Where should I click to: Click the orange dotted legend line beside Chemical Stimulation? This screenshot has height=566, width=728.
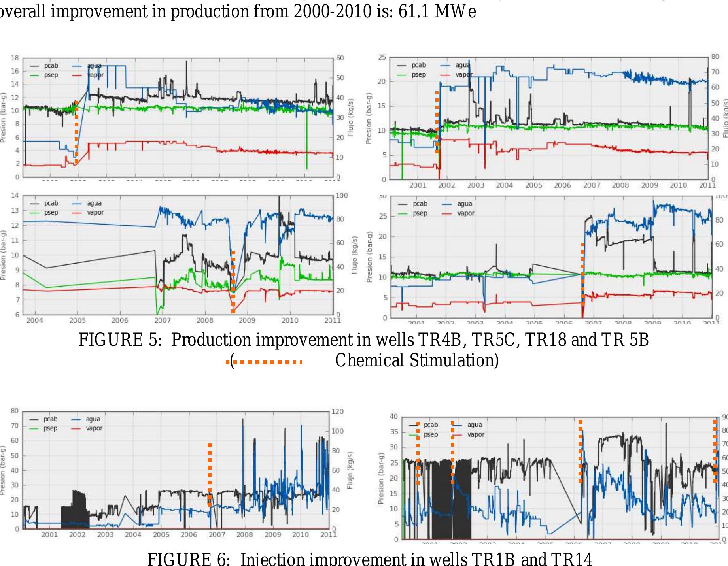tap(265, 362)
